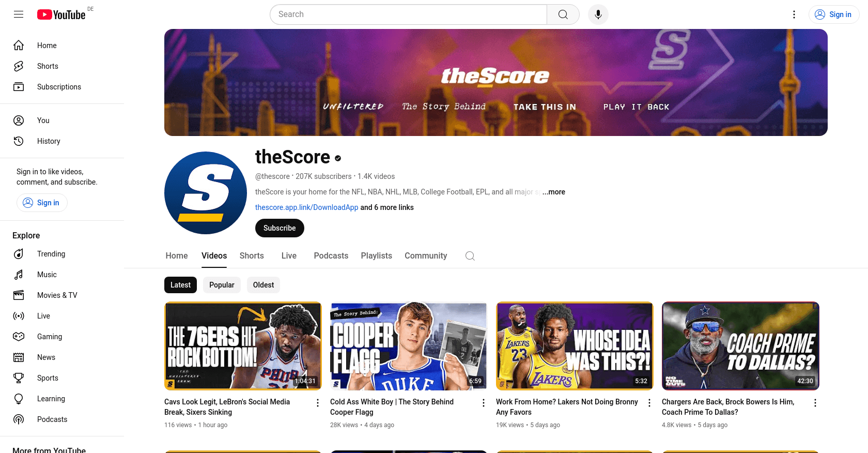Select the Latest sort chip
This screenshot has width=868, height=453.
[x=180, y=285]
